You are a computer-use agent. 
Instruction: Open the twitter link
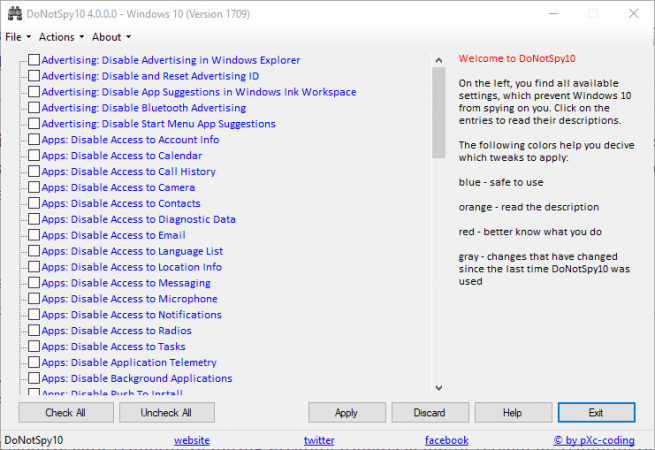(x=319, y=440)
